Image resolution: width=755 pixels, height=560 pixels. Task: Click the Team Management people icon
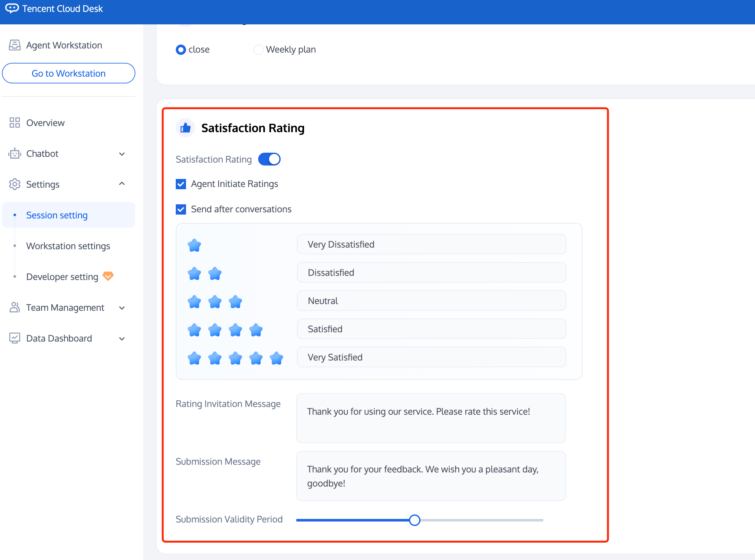[x=14, y=308]
